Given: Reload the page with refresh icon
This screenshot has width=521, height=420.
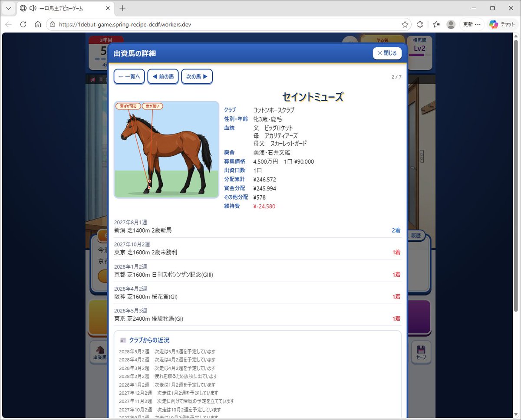Looking at the screenshot, I should pos(23,24).
